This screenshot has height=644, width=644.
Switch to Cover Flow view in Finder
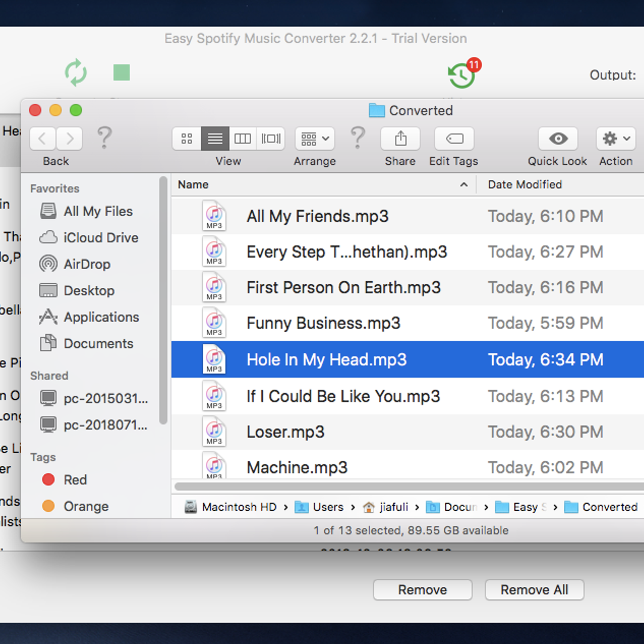point(271,139)
